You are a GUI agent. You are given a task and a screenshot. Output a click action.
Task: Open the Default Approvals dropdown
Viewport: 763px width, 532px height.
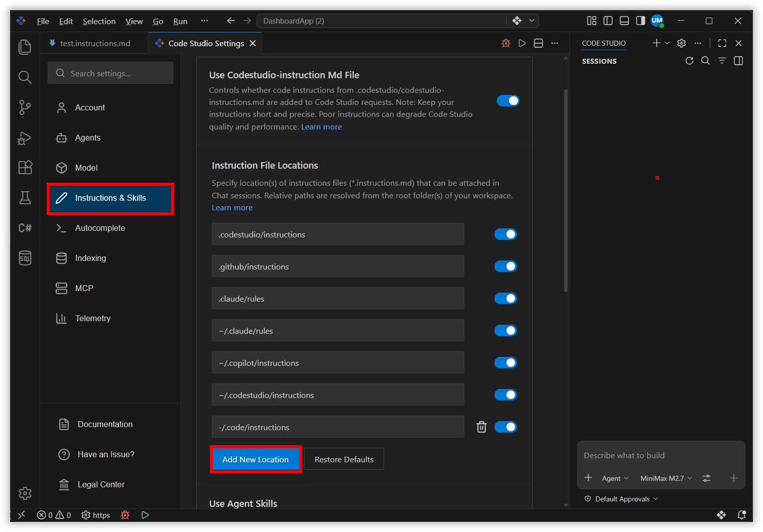click(x=621, y=499)
